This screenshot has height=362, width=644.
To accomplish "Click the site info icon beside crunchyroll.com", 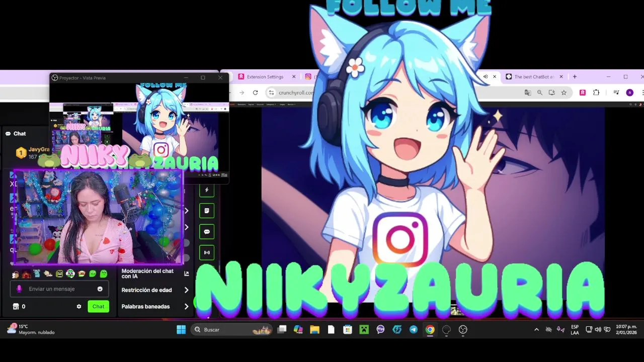I will click(271, 93).
